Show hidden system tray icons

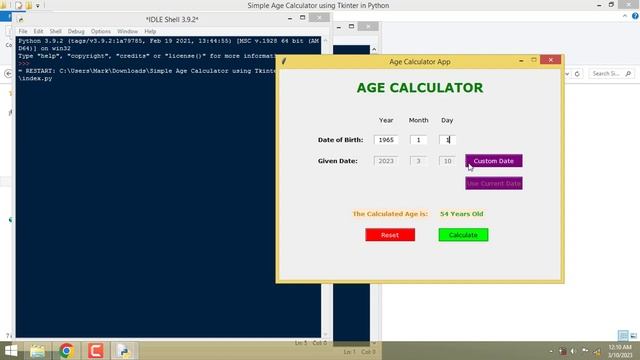point(551,351)
